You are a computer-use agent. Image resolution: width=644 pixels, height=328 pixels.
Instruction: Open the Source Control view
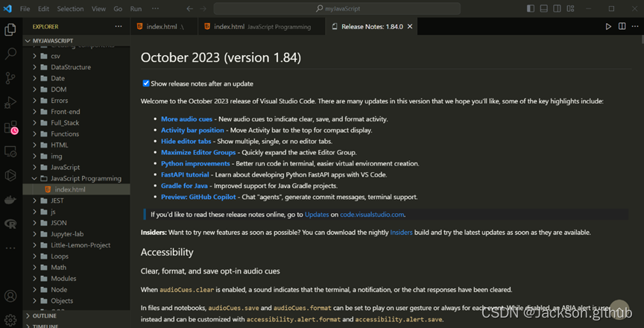[x=10, y=78]
